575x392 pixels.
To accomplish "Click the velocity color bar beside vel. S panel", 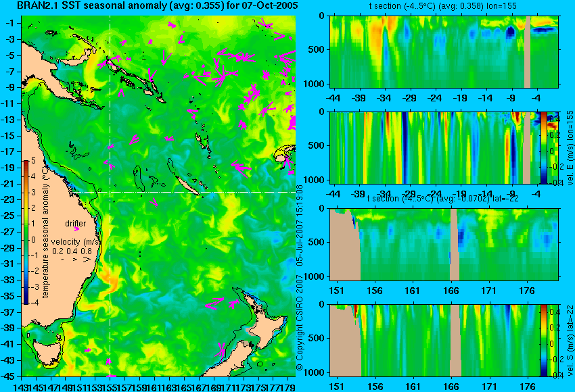I will [543, 341].
